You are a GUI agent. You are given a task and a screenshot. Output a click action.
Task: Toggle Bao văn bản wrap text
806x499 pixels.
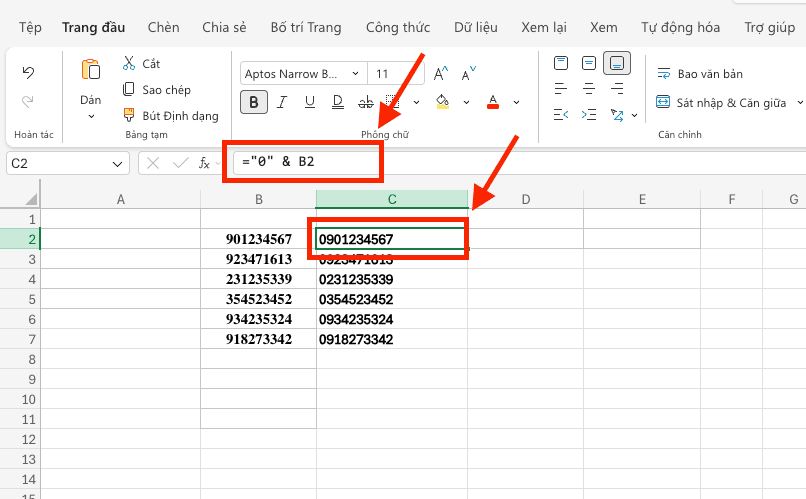[700, 73]
